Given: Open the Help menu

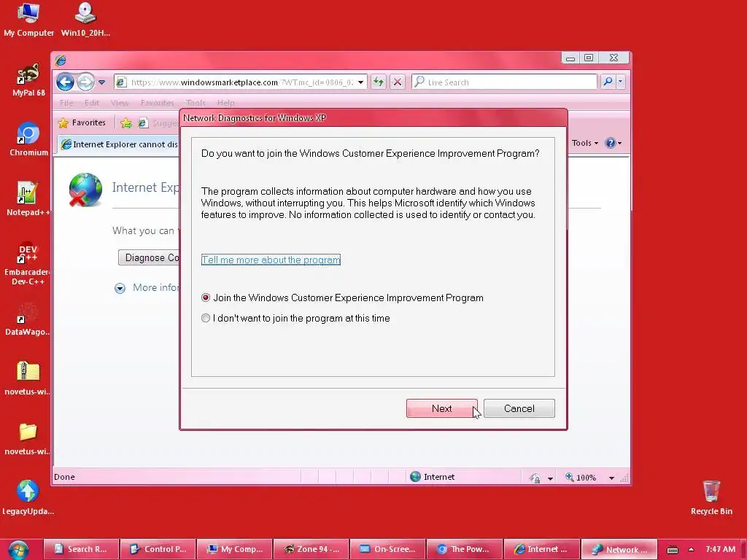Looking at the screenshot, I should (225, 103).
